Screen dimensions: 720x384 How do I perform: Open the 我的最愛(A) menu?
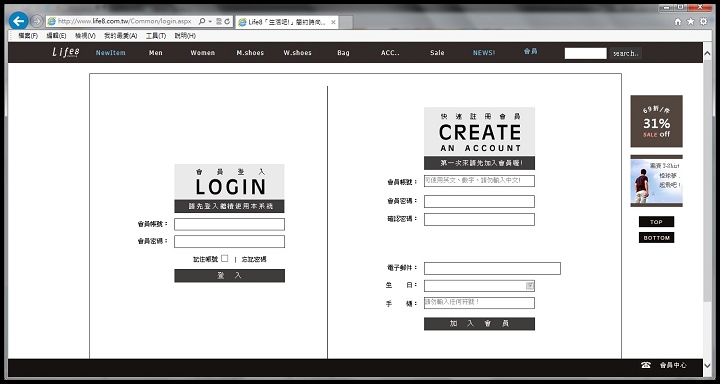pyautogui.click(x=120, y=35)
